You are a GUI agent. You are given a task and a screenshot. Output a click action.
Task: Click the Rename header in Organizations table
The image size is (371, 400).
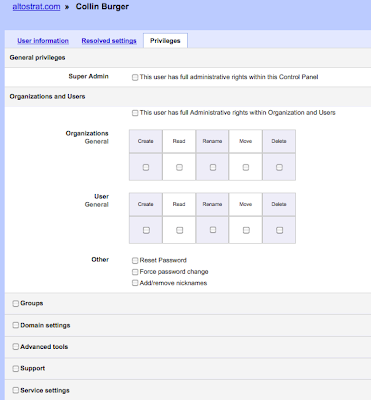click(x=212, y=141)
